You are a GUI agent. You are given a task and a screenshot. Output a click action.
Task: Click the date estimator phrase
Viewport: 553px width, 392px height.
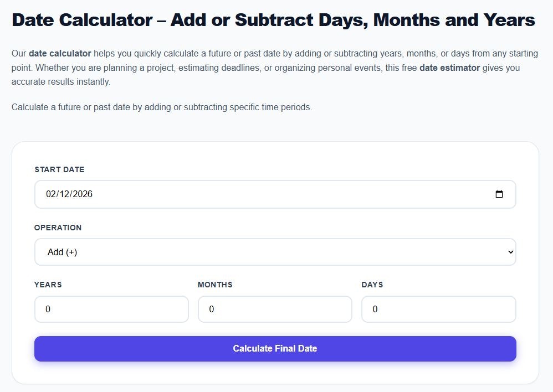point(449,68)
